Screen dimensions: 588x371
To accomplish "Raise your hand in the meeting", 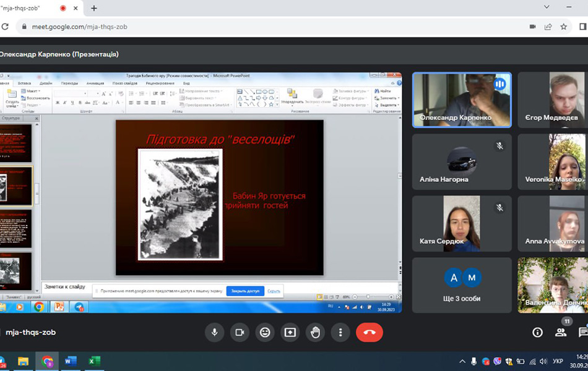I will pos(316,333).
